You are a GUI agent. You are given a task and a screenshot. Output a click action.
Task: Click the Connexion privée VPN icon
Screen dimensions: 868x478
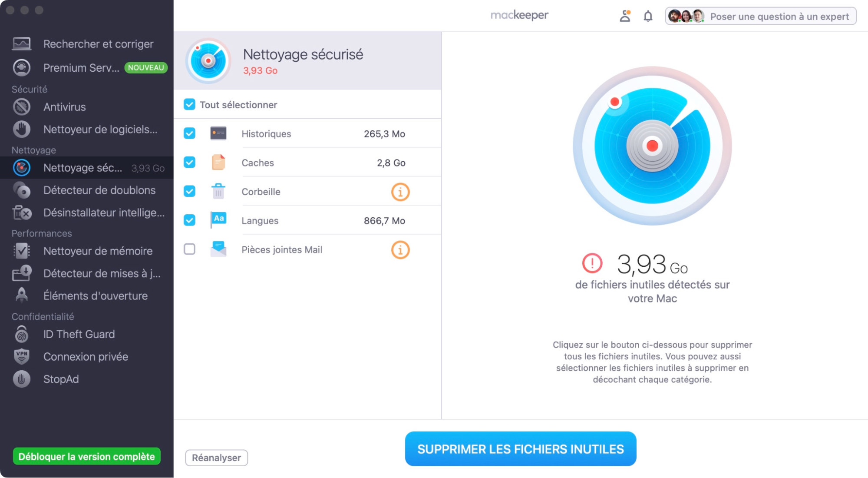pos(20,356)
